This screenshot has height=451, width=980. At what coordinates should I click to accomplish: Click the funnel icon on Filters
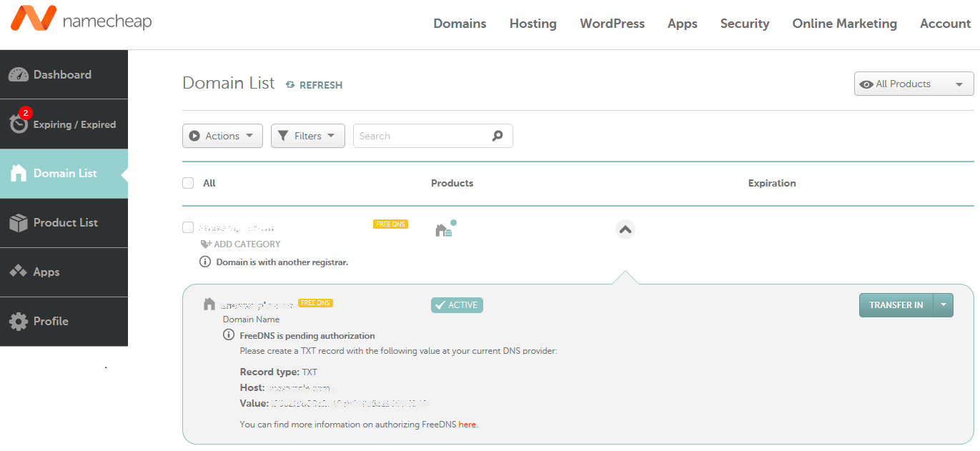[x=283, y=136]
